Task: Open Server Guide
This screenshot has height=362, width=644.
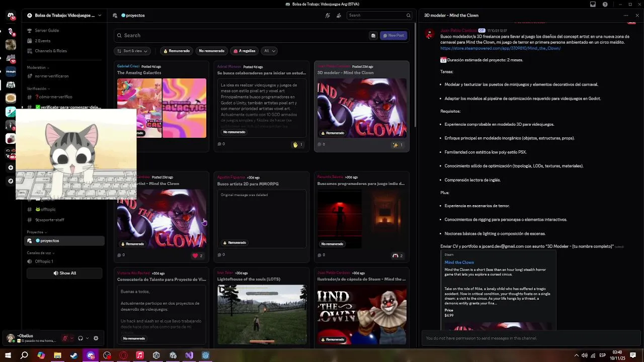Action: pyautogui.click(x=47, y=31)
